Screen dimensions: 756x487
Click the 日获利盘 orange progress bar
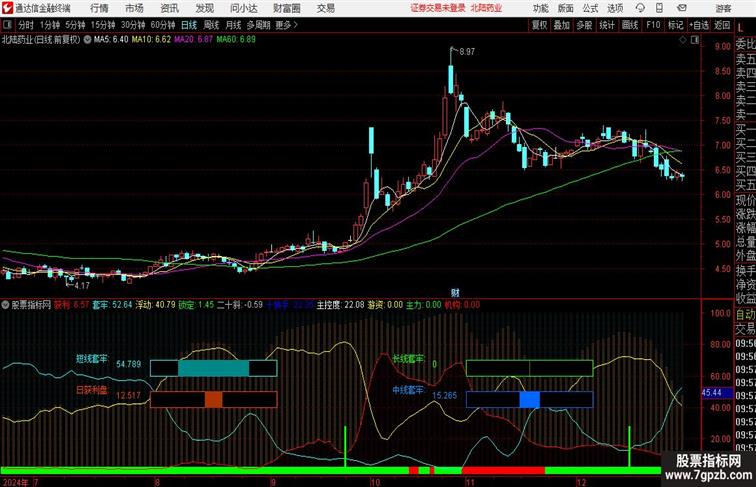(214, 400)
